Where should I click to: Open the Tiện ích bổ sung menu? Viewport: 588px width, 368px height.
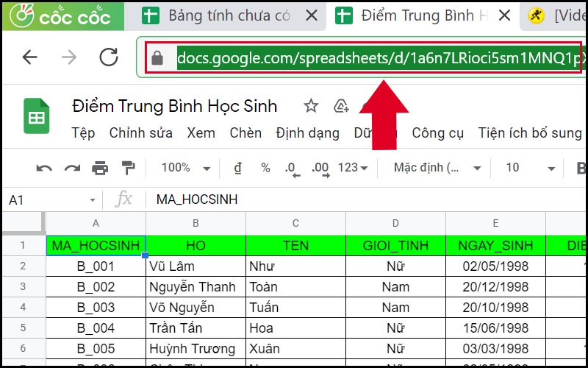click(529, 133)
